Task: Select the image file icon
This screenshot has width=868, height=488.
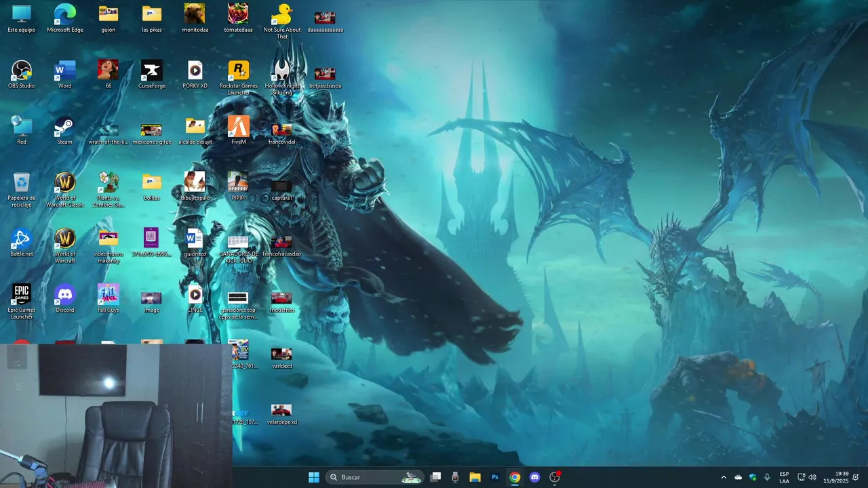Action: tap(152, 302)
